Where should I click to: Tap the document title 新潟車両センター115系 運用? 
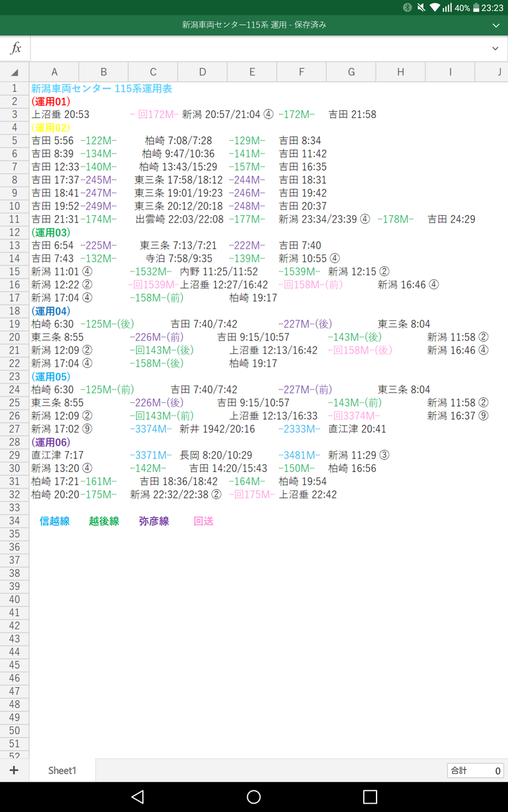click(254, 25)
